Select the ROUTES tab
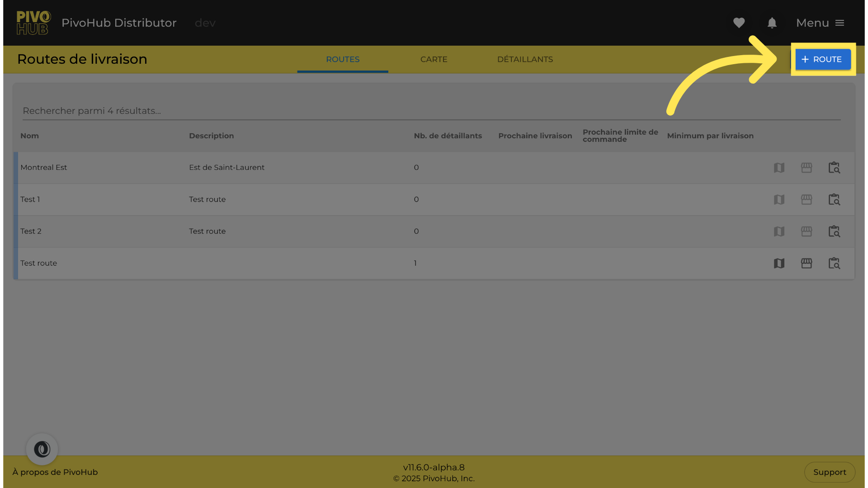Screen dimensions: 868x488 pos(343,59)
